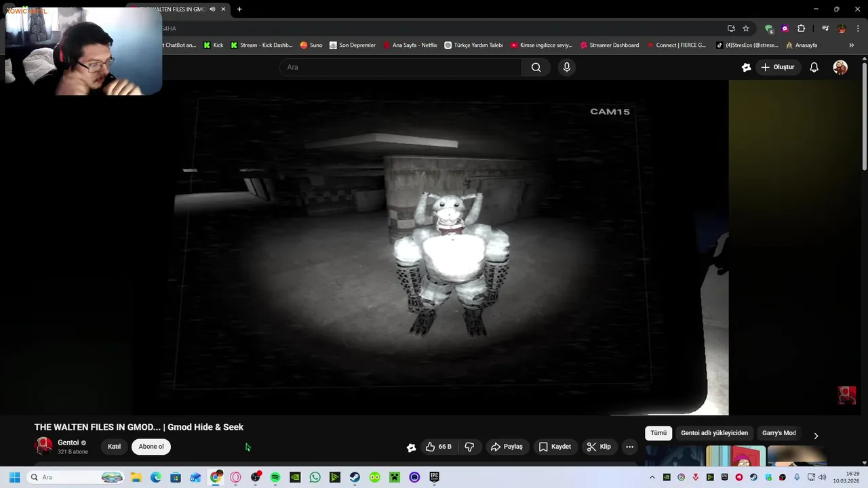
Task: Click the video title THE WALTEN FILES IN GMOD
Action: click(139, 427)
